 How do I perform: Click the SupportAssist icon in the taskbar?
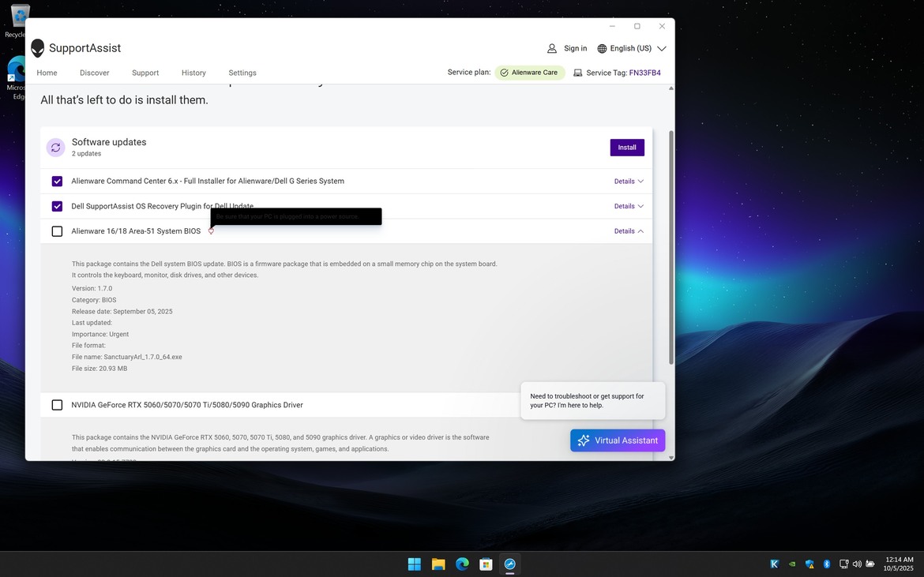coord(509,564)
